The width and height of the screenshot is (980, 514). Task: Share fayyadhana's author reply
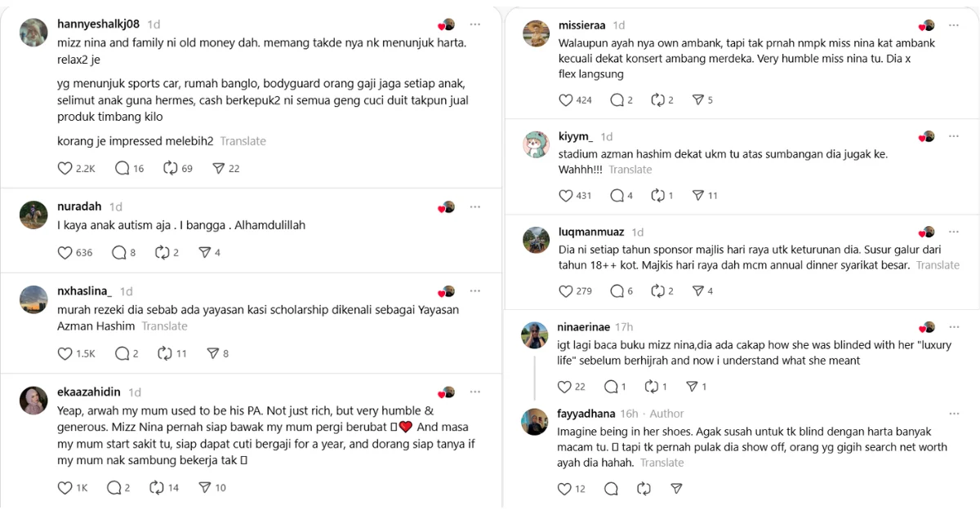(x=676, y=489)
